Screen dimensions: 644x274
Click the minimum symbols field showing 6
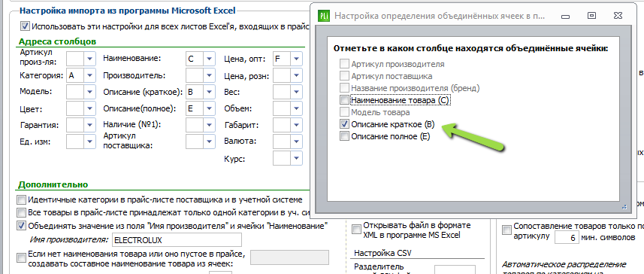567,238
